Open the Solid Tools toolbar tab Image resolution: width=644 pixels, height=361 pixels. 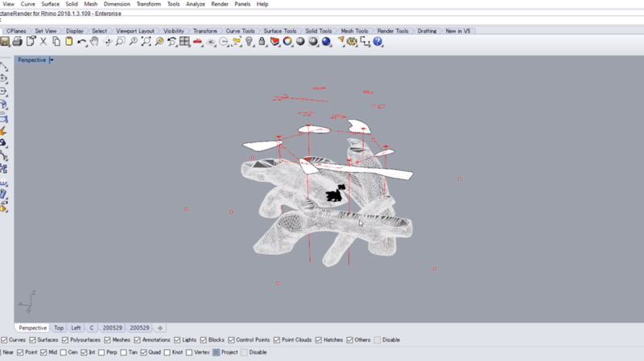coord(318,31)
